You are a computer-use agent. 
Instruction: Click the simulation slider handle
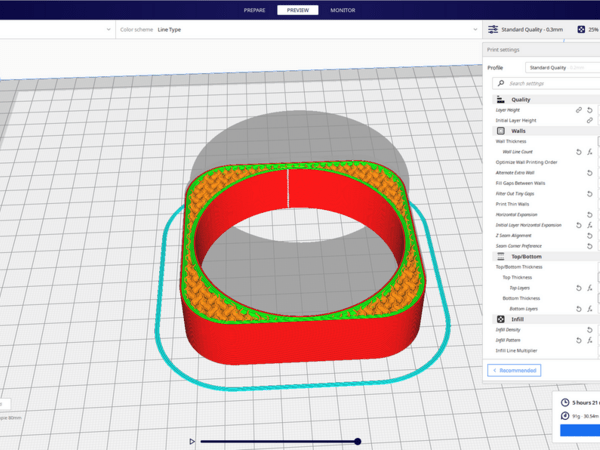(357, 441)
